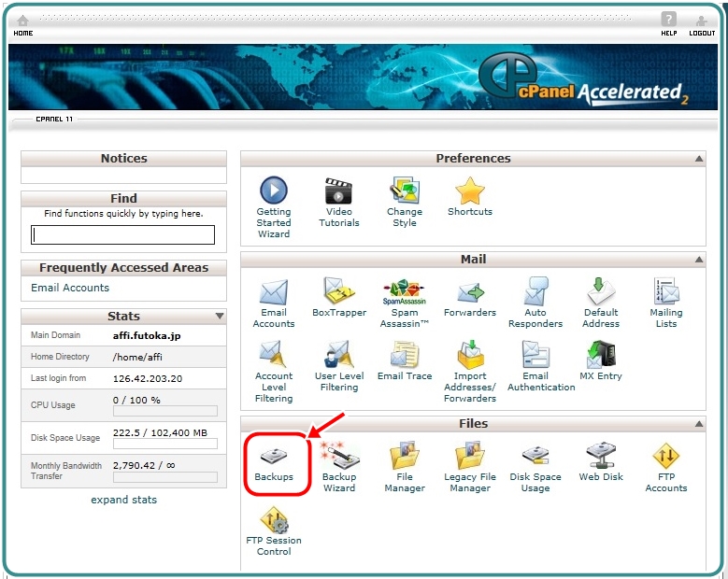Open the BoxTrapper icon
728x579 pixels.
(339, 291)
